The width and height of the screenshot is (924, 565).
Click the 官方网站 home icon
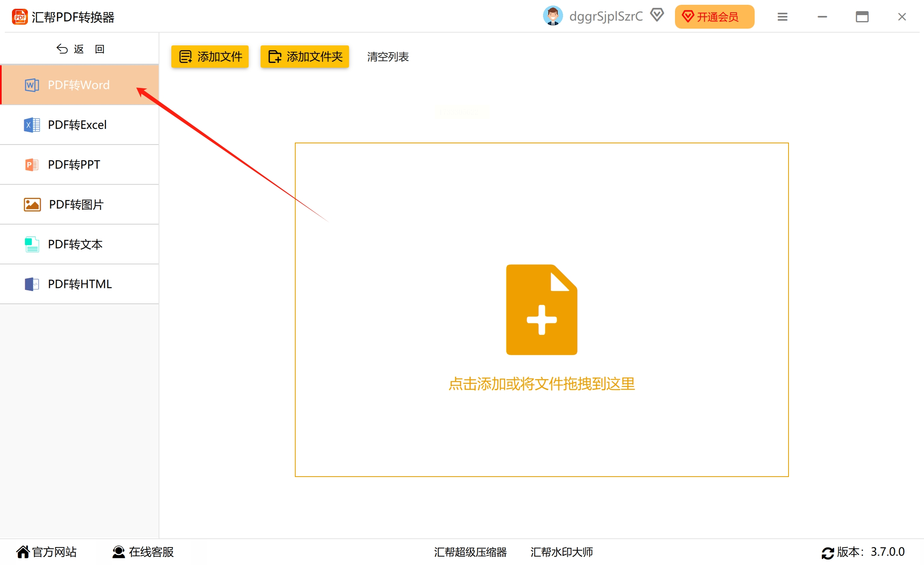click(x=23, y=551)
